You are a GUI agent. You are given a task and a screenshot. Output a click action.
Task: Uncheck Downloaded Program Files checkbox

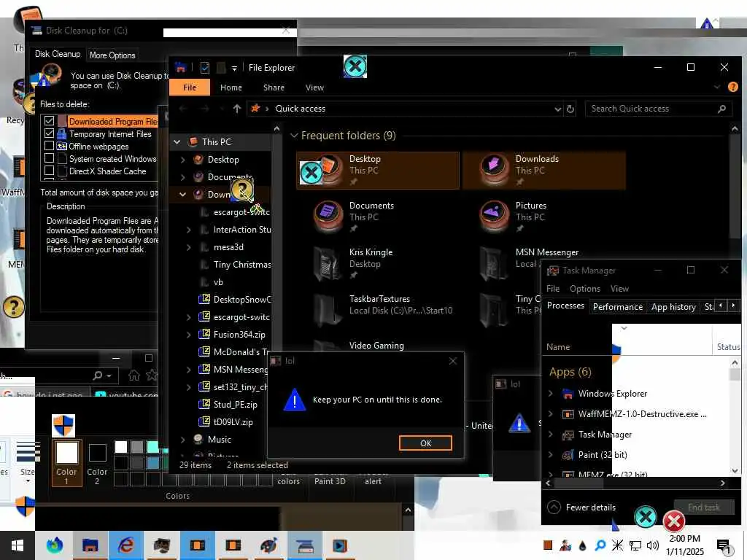[49, 121]
